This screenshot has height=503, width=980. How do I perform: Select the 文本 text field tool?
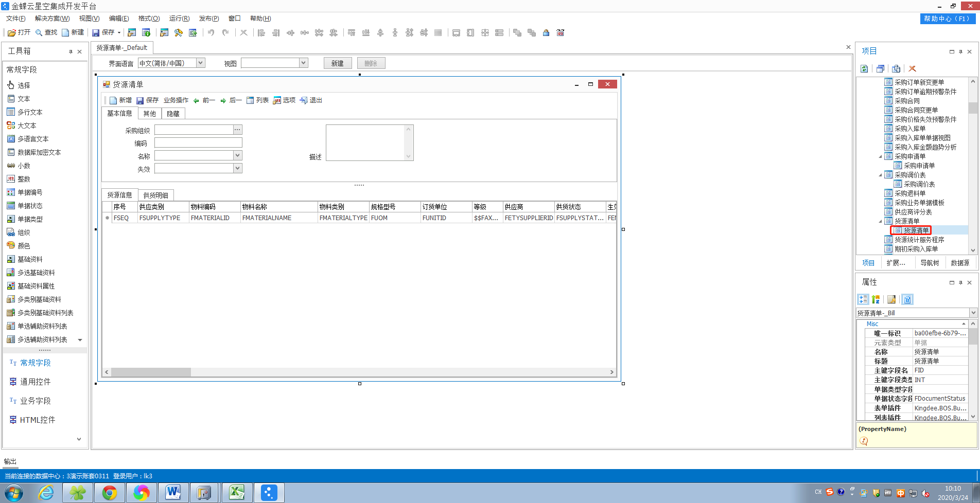pyautogui.click(x=19, y=99)
